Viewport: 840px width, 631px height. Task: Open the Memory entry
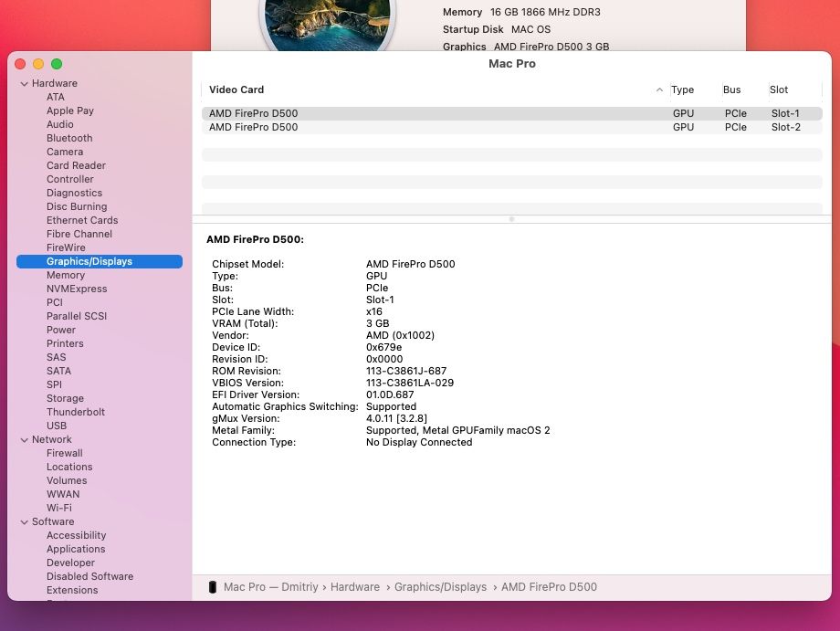point(66,276)
